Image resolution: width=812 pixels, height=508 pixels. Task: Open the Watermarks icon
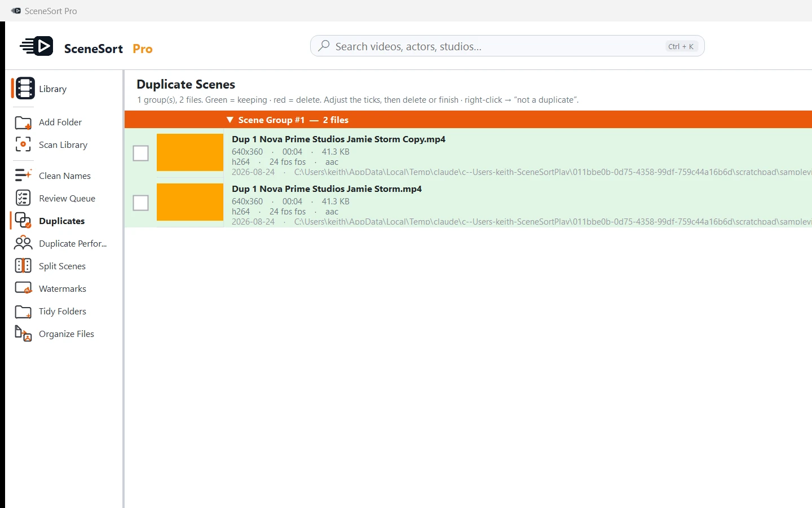click(x=23, y=288)
